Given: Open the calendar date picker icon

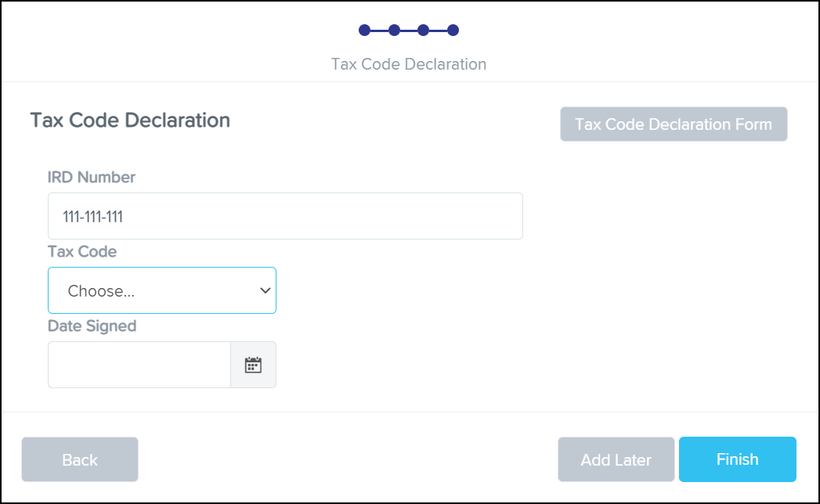Looking at the screenshot, I should 253,365.
